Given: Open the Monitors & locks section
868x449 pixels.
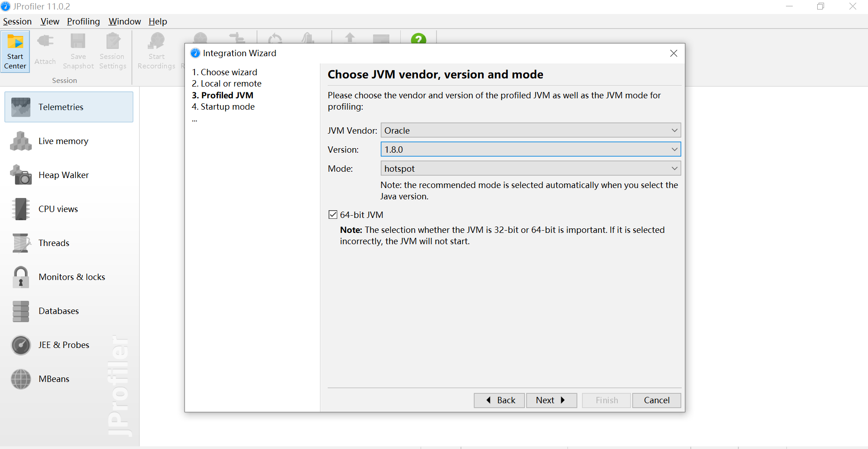Looking at the screenshot, I should click(x=69, y=277).
